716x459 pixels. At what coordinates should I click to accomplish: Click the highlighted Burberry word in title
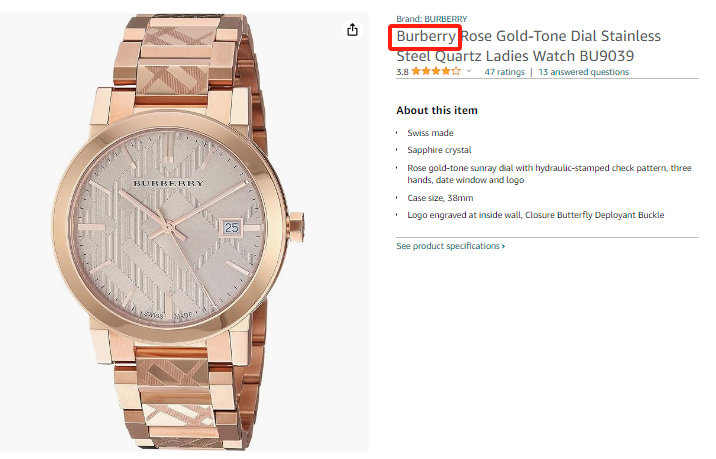pos(427,37)
